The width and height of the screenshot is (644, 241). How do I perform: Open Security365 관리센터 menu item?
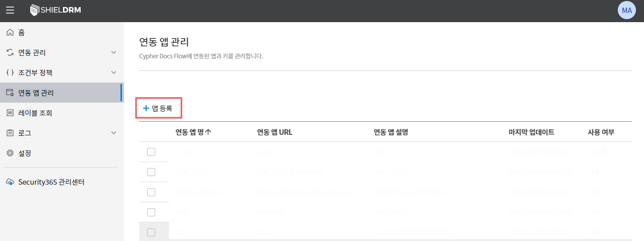(x=51, y=182)
